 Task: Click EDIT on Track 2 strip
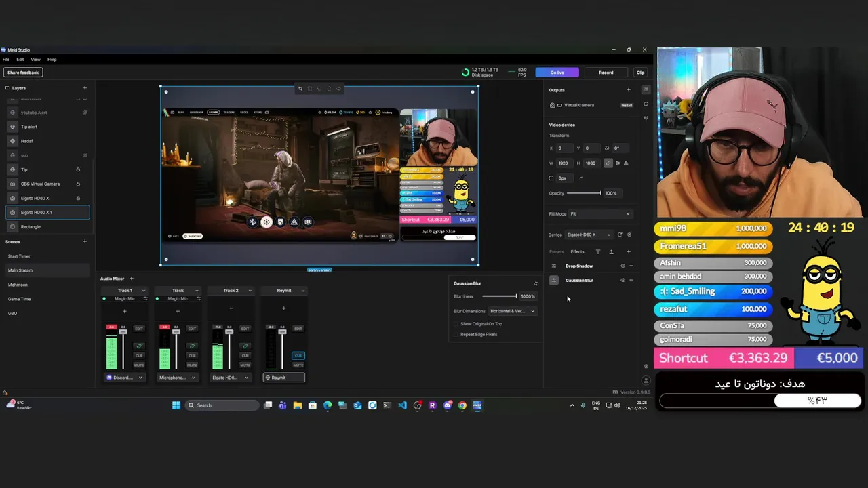point(245,329)
